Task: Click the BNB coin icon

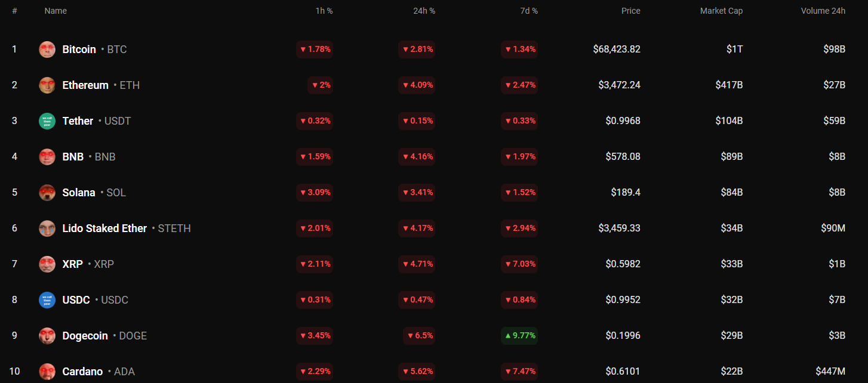Action: click(x=47, y=157)
